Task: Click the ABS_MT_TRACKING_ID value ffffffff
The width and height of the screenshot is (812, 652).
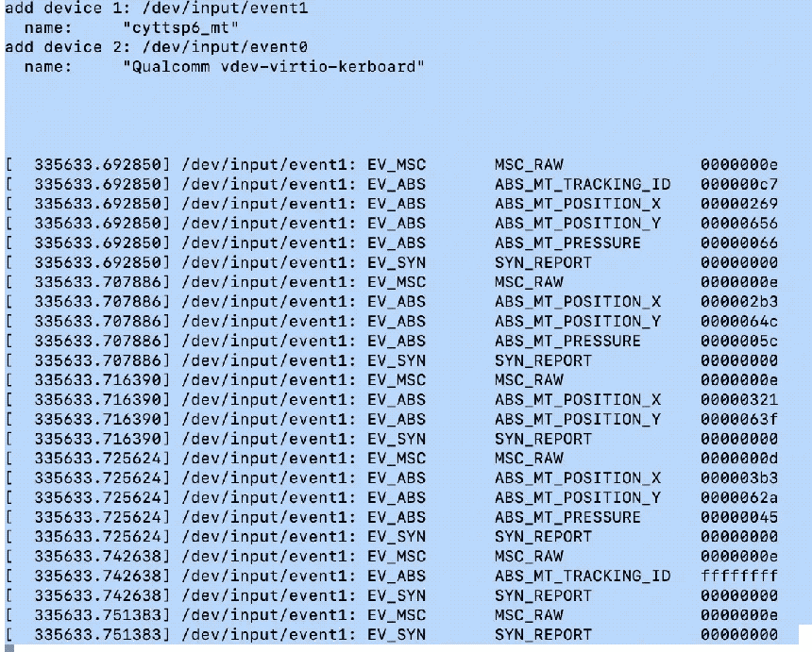Action: 739,576
